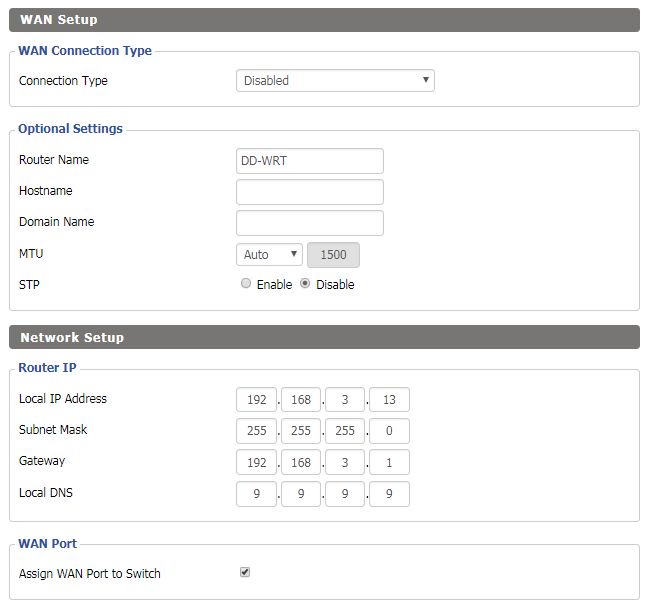Image resolution: width=646 pixels, height=607 pixels.
Task: Click Gateway second octet field 168
Action: (301, 462)
